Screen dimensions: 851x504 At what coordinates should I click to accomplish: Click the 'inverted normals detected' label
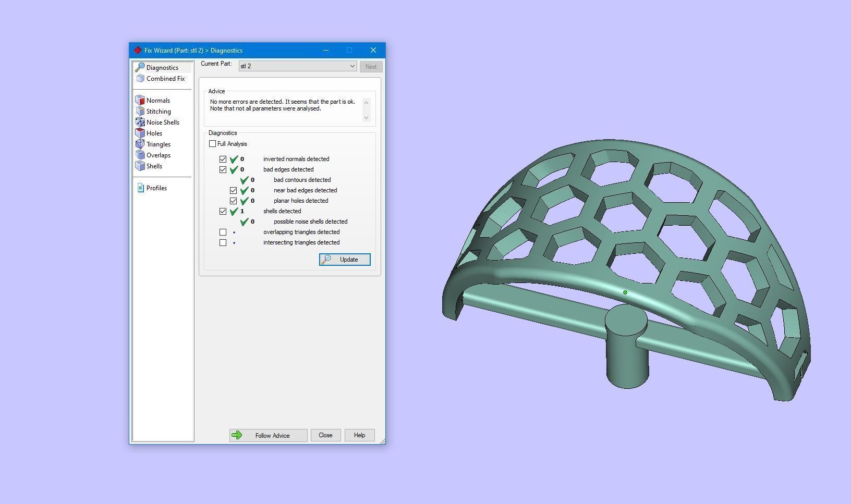[x=296, y=159]
